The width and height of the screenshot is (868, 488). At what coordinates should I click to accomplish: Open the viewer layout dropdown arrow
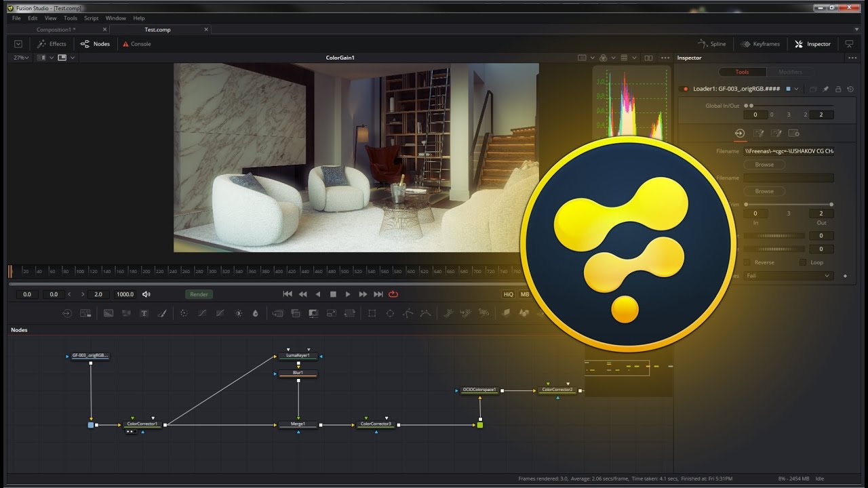(73, 58)
